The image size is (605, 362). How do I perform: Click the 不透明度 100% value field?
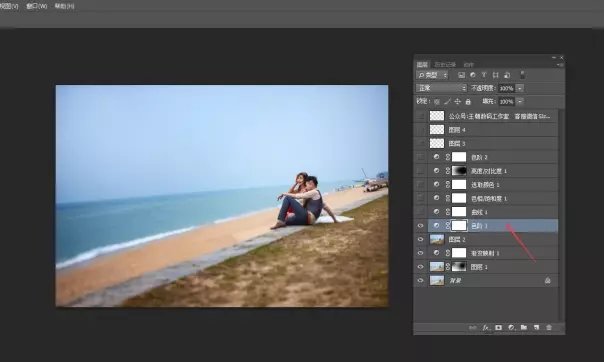[x=507, y=88]
